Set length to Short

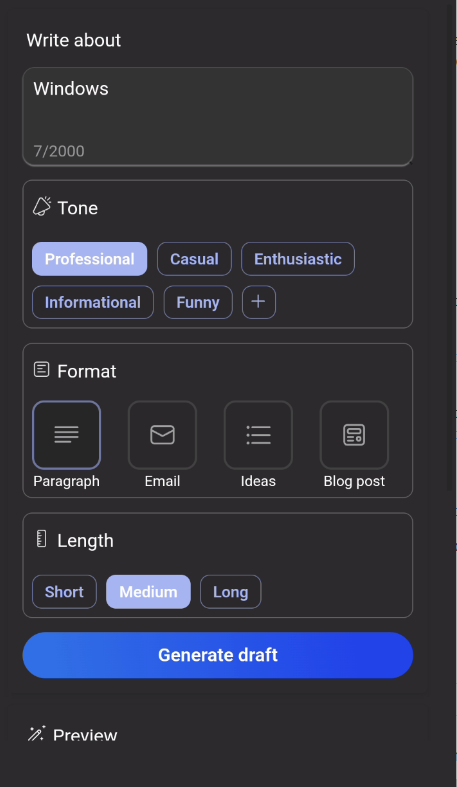64,592
